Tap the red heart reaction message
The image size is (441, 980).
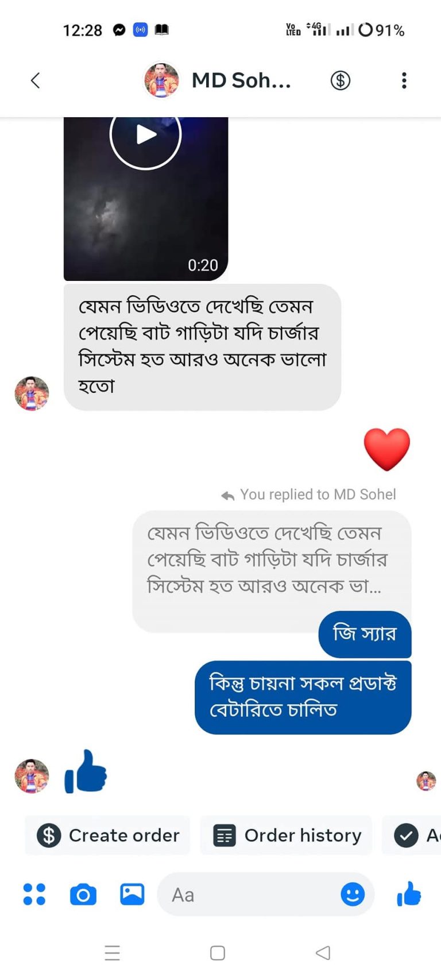pos(387,449)
